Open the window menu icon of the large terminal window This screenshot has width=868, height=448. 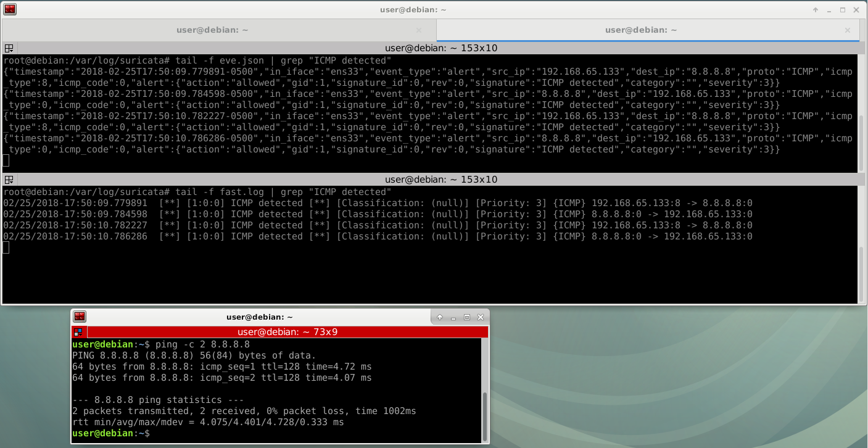10,9
